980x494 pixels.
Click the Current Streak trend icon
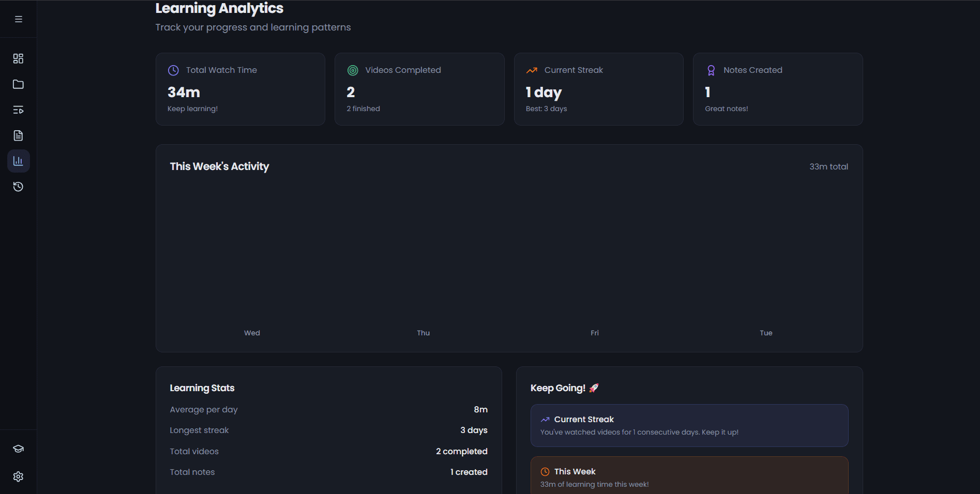tap(532, 70)
